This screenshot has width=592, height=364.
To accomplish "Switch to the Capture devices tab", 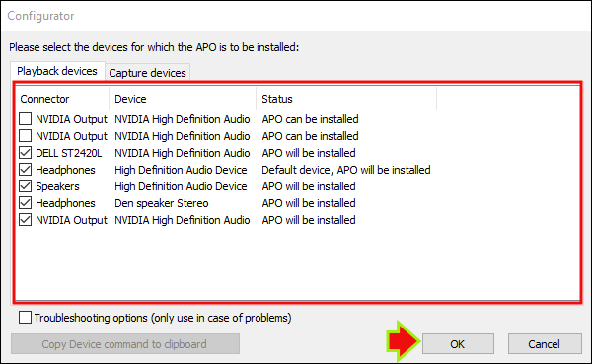I will point(147,72).
